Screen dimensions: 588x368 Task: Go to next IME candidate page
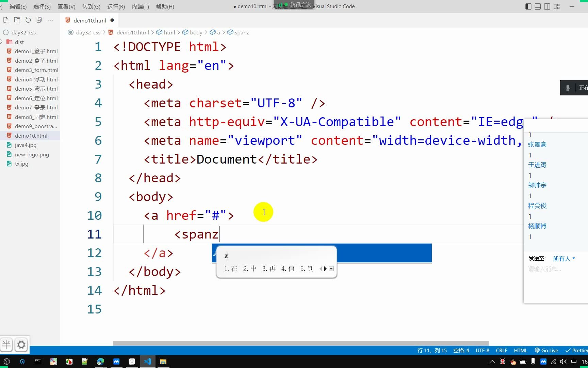tap(326, 269)
